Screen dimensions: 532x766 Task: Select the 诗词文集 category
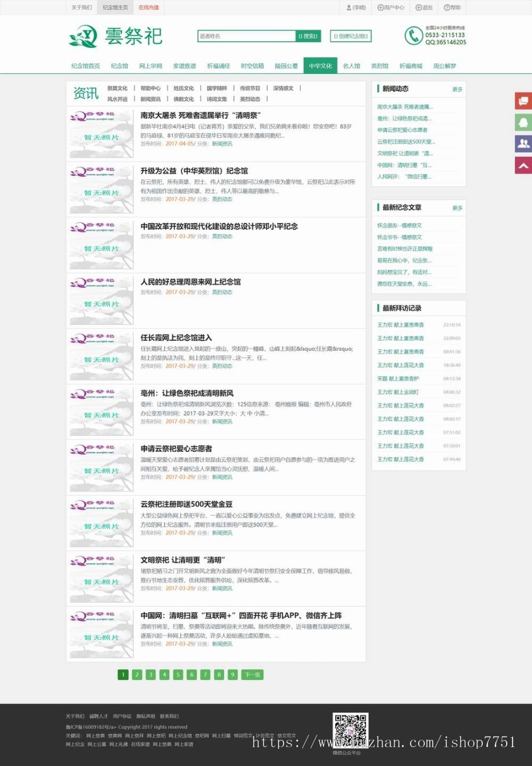[x=217, y=99]
